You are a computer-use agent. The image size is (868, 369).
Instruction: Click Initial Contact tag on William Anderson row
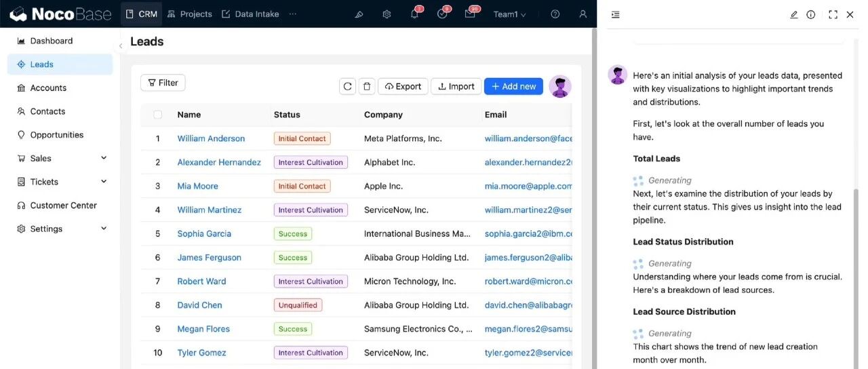coord(302,138)
